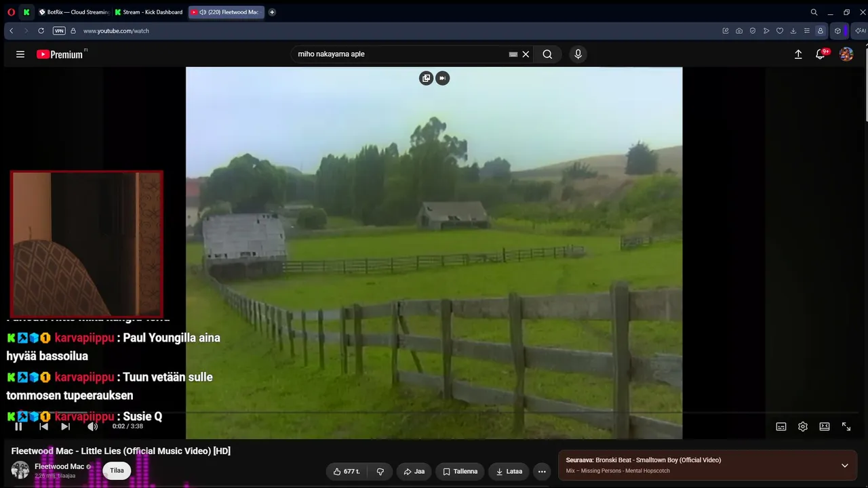Open the YouTube upload/create button

[x=798, y=54]
